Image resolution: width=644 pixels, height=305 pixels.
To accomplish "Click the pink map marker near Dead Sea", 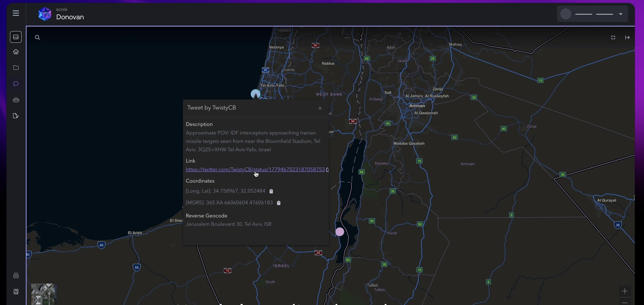I will [x=340, y=232].
